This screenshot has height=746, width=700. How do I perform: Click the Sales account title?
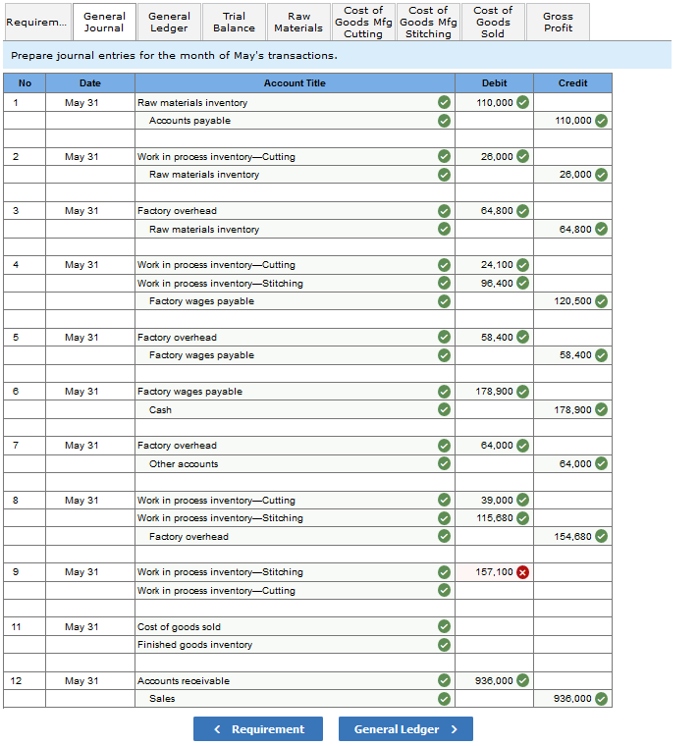(162, 699)
